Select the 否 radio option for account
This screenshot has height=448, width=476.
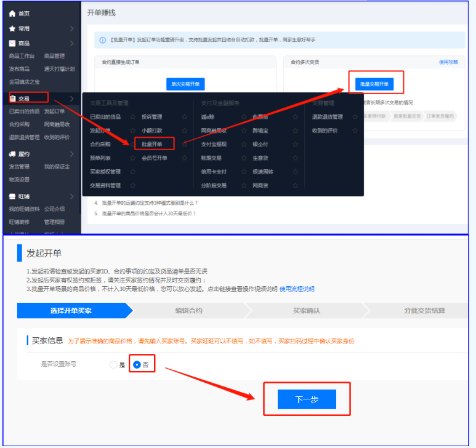(137, 364)
